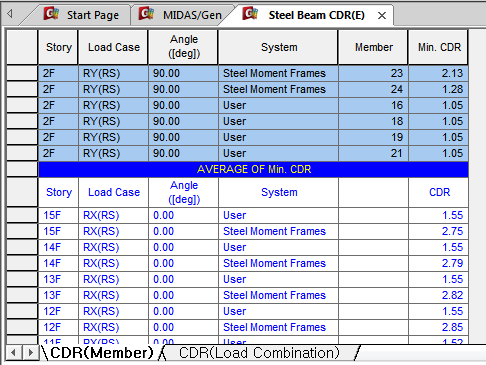Click sheet tabs scroll right arrow
The height and width of the screenshot is (365, 486).
[30, 353]
